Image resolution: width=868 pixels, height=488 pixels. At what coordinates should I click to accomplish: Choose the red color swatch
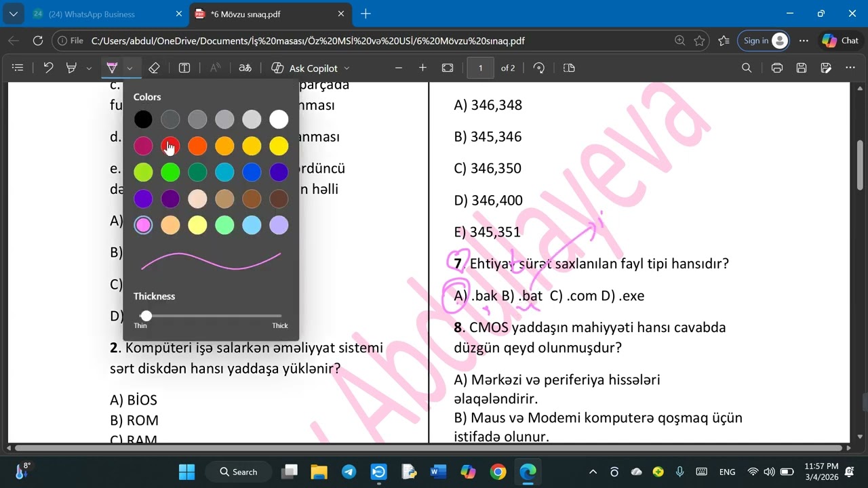[x=170, y=146]
